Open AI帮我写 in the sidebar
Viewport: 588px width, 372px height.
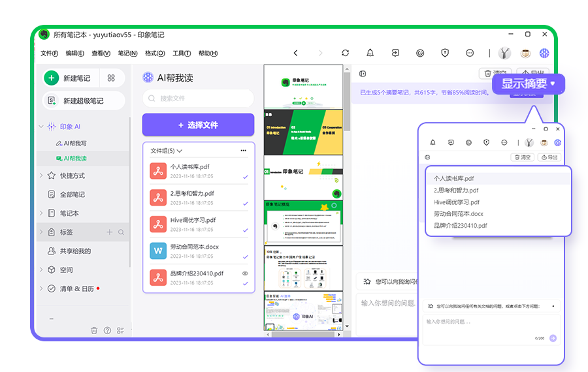[x=71, y=143]
